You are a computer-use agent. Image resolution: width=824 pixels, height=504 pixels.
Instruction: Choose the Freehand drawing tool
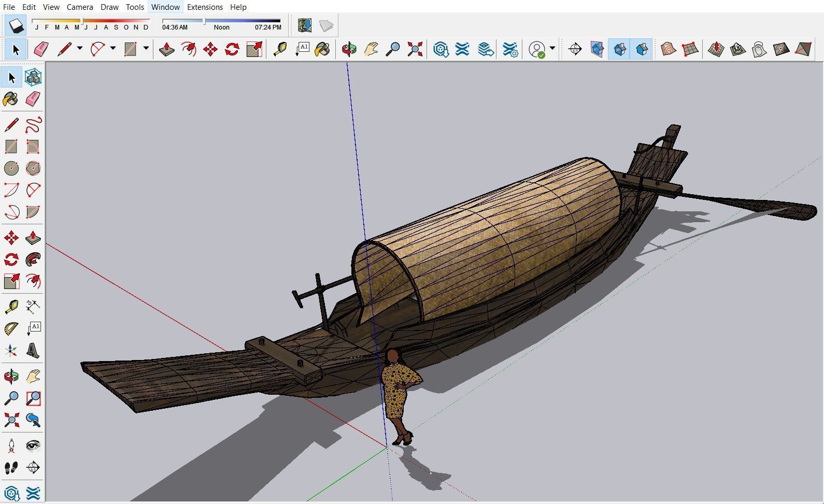tap(33, 125)
